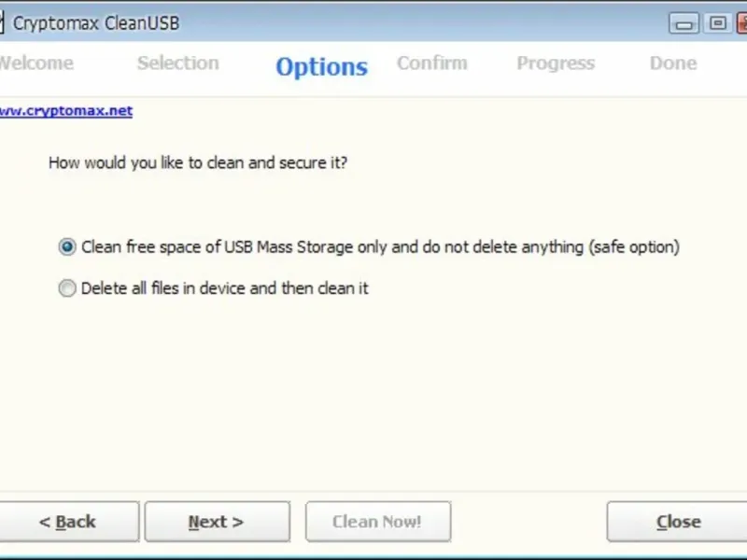Maximize the CleanUSB window
The width and height of the screenshot is (747, 560).
[x=718, y=23]
